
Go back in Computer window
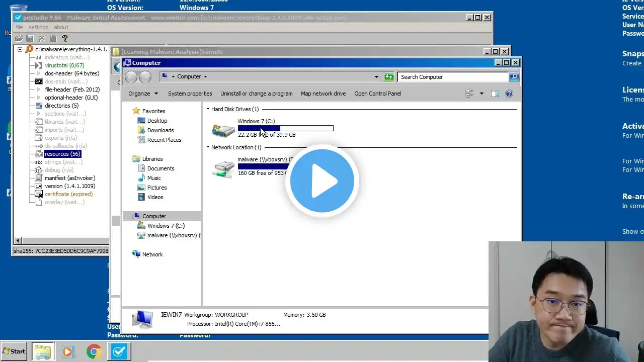(131, 77)
